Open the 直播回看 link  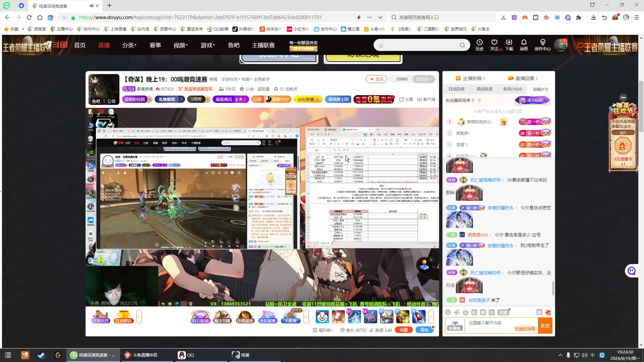pos(523,78)
